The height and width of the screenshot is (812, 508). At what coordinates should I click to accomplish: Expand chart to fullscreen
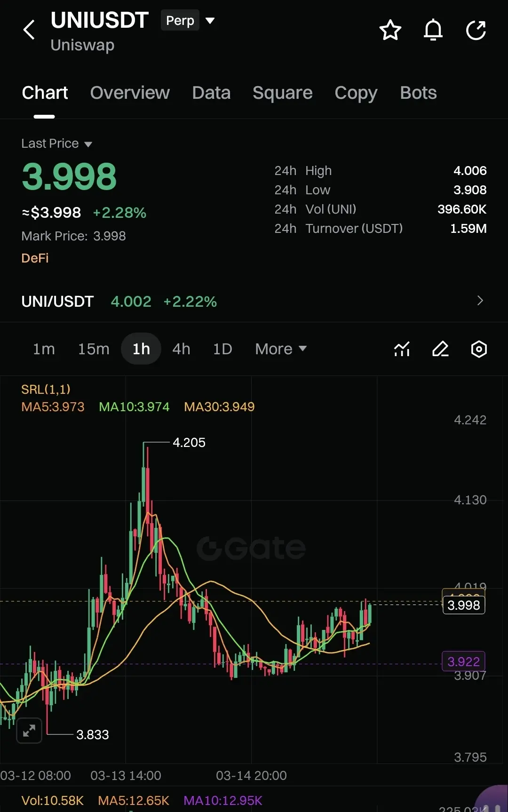[x=29, y=731]
